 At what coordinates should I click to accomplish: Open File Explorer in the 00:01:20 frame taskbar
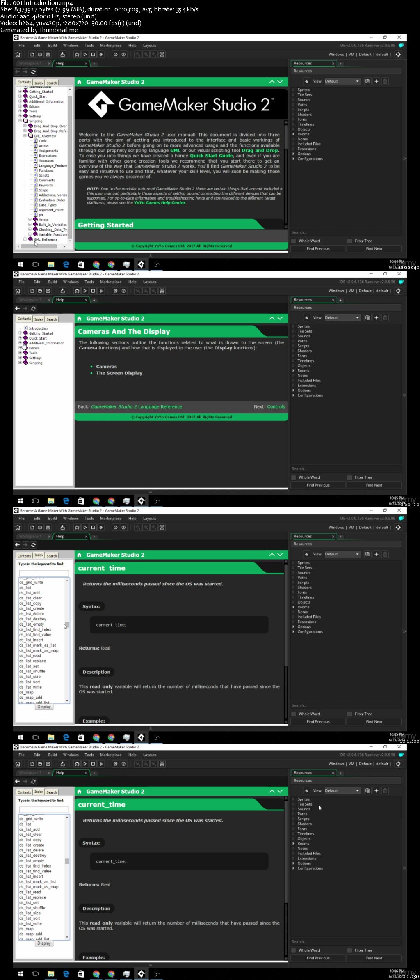click(x=51, y=501)
